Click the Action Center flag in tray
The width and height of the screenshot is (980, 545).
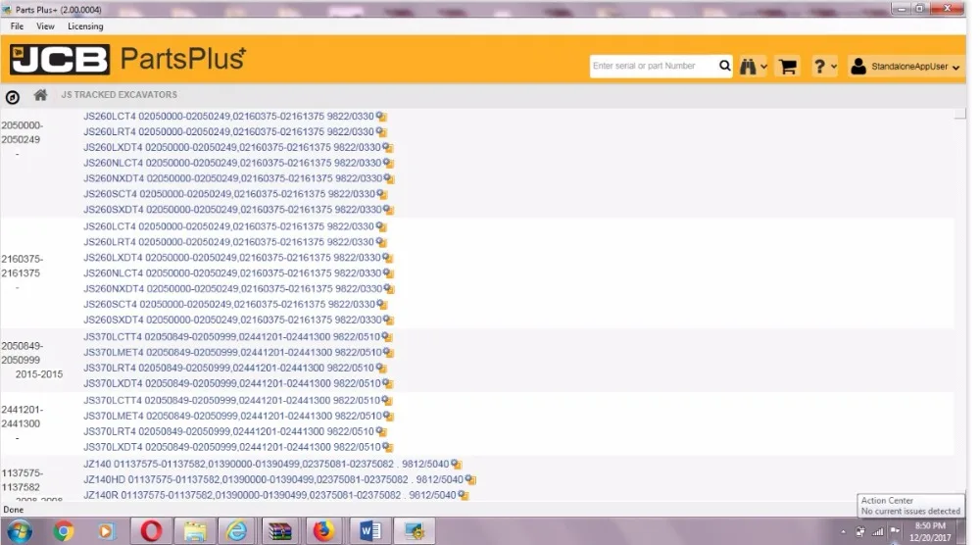[895, 532]
